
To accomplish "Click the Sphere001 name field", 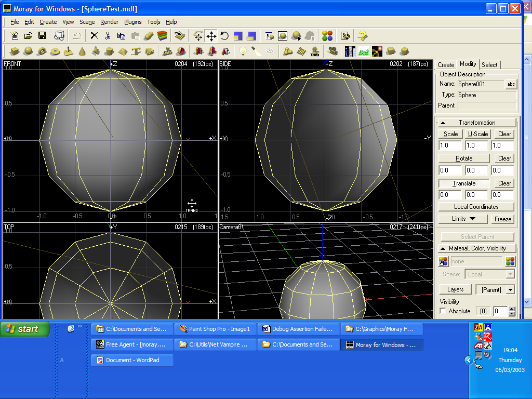I will tap(480, 84).
